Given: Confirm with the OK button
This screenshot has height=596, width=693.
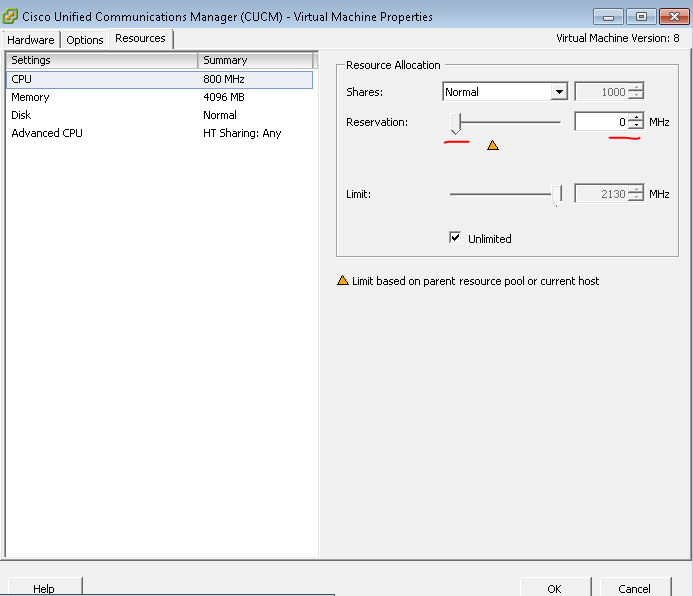Looking at the screenshot, I should point(555,588).
